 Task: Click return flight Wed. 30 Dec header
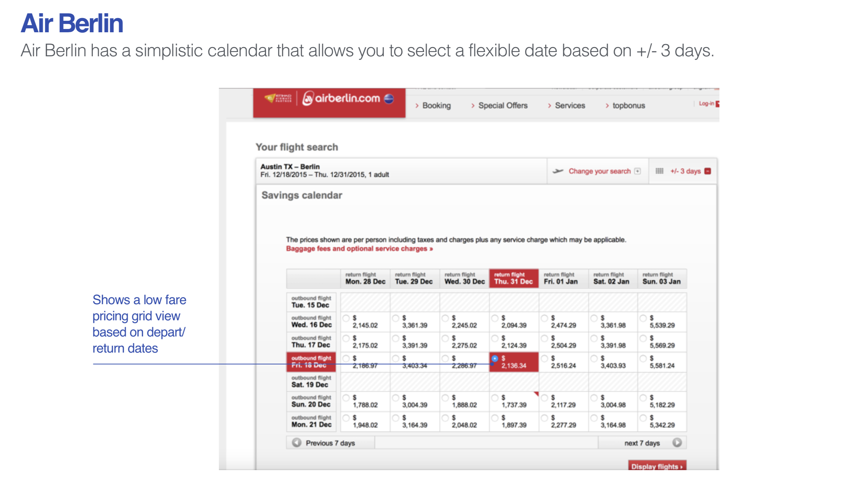pos(464,279)
